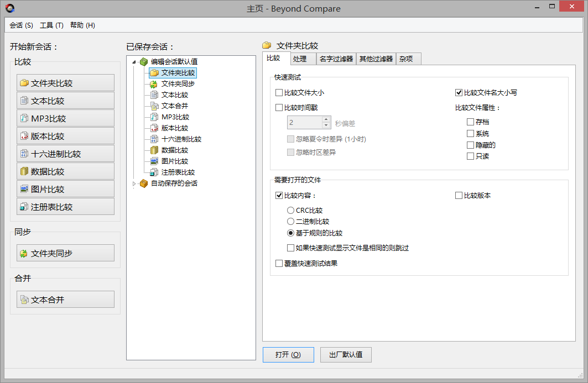Image resolution: width=588 pixels, height=383 pixels.
Task: Click the 文件夹比较 folder icon in new sessions
Action: coord(24,83)
